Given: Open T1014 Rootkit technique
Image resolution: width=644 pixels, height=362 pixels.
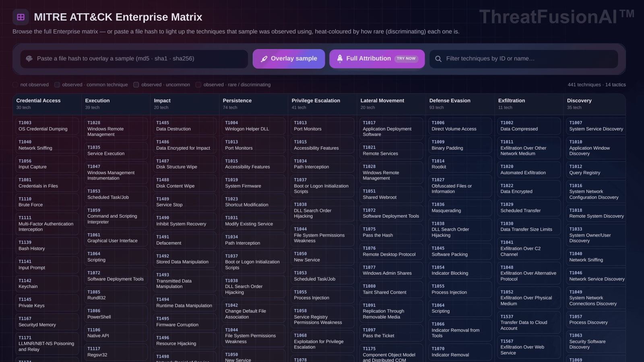Looking at the screenshot, I should click(x=460, y=164).
